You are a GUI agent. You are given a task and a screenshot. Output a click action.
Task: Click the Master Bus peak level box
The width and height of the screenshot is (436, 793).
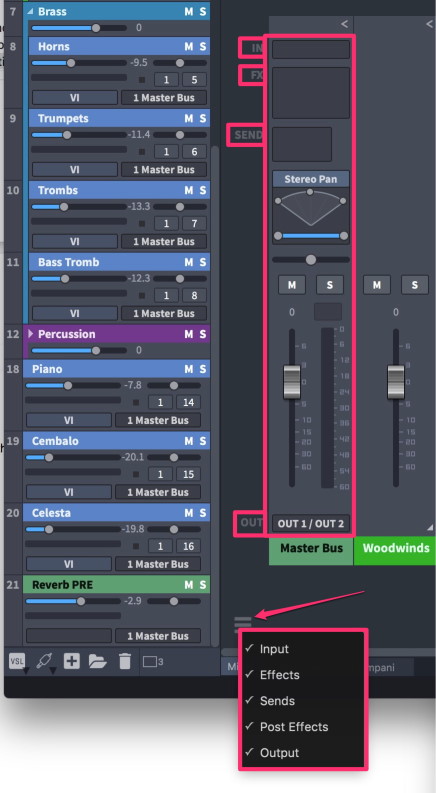point(328,312)
